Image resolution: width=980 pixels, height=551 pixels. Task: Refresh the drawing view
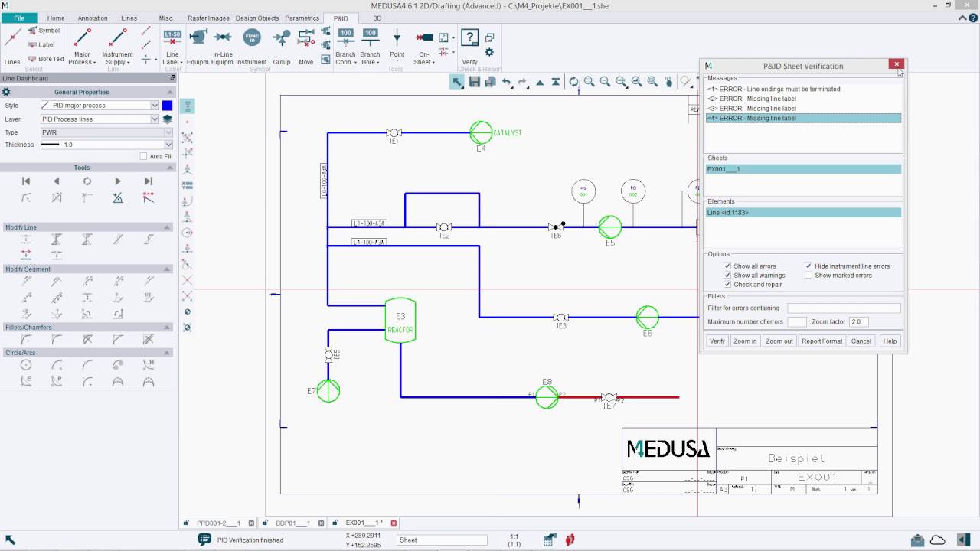[573, 82]
